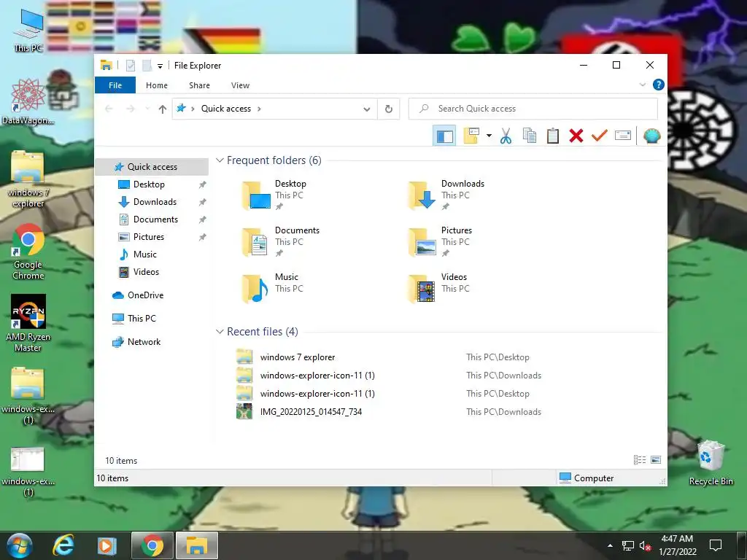This screenshot has height=560, width=747.
Task: Select AMD Ryzen Master desktop shortcut
Action: pos(28,323)
